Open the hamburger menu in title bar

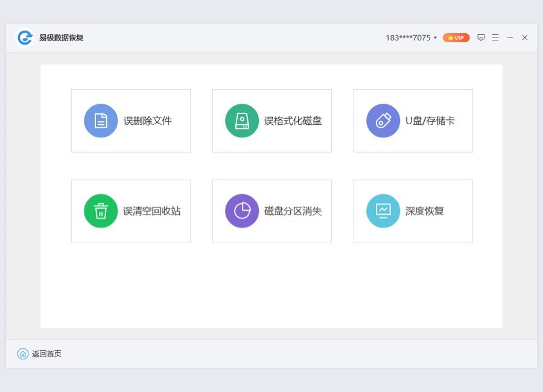(495, 37)
